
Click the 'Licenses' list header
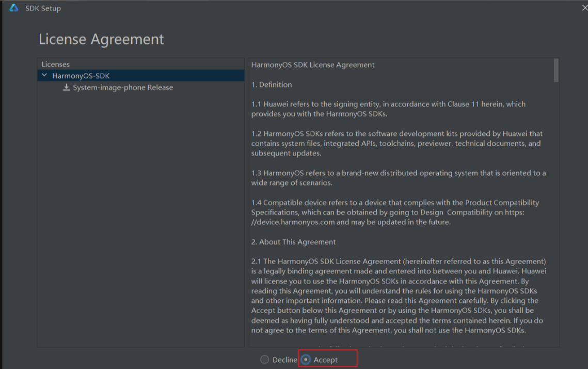click(x=56, y=64)
